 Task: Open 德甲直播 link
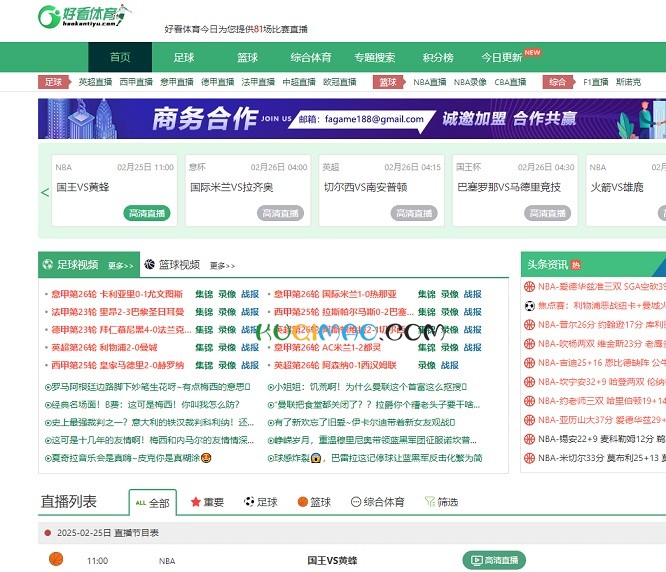click(x=217, y=82)
